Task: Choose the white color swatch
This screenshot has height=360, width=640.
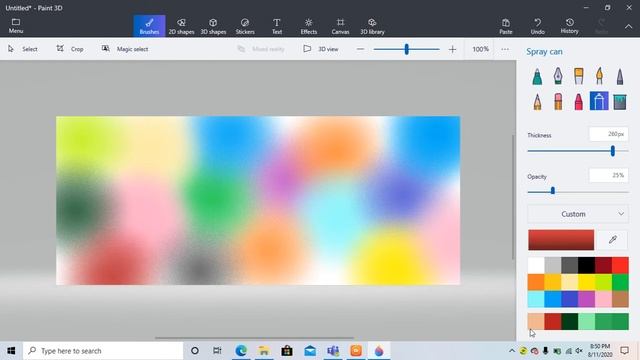Action: click(536, 265)
